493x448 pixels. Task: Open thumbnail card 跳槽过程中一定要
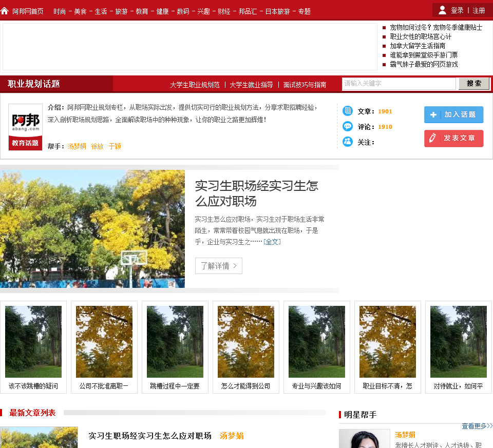[175, 347]
